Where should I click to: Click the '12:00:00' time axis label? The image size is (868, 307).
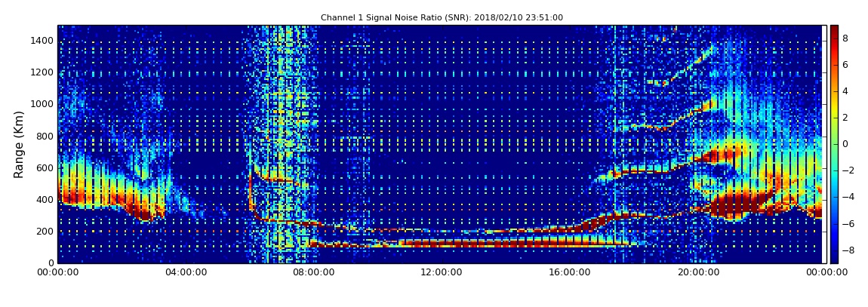442,272
